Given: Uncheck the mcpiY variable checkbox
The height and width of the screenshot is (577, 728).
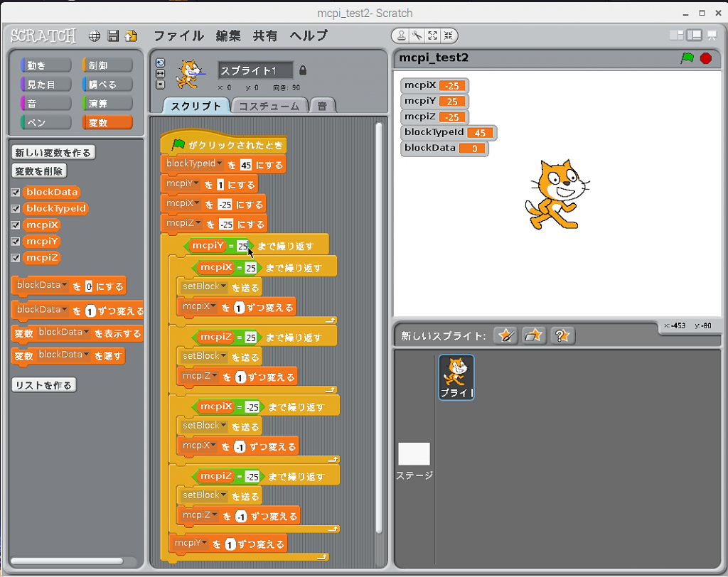Looking at the screenshot, I should 16,242.
